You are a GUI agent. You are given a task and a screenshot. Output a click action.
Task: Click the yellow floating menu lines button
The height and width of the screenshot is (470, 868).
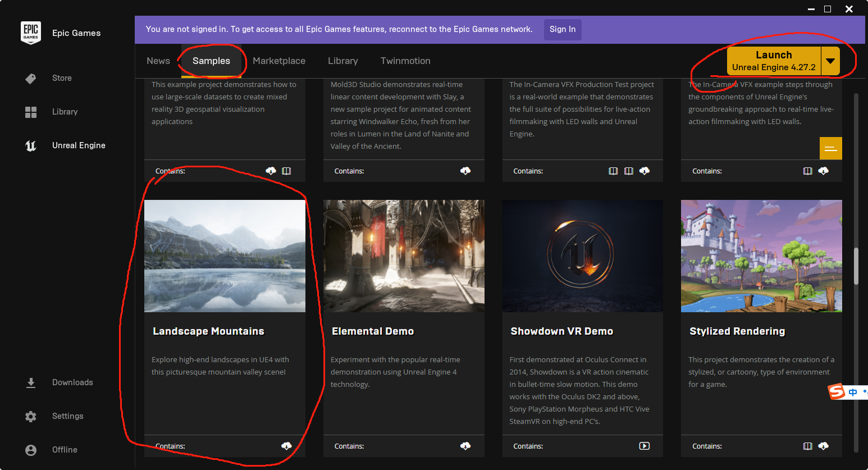[x=831, y=148]
